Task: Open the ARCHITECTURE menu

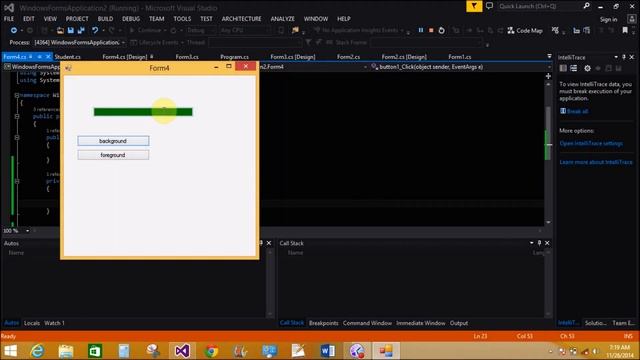Action: pyautogui.click(x=241, y=19)
